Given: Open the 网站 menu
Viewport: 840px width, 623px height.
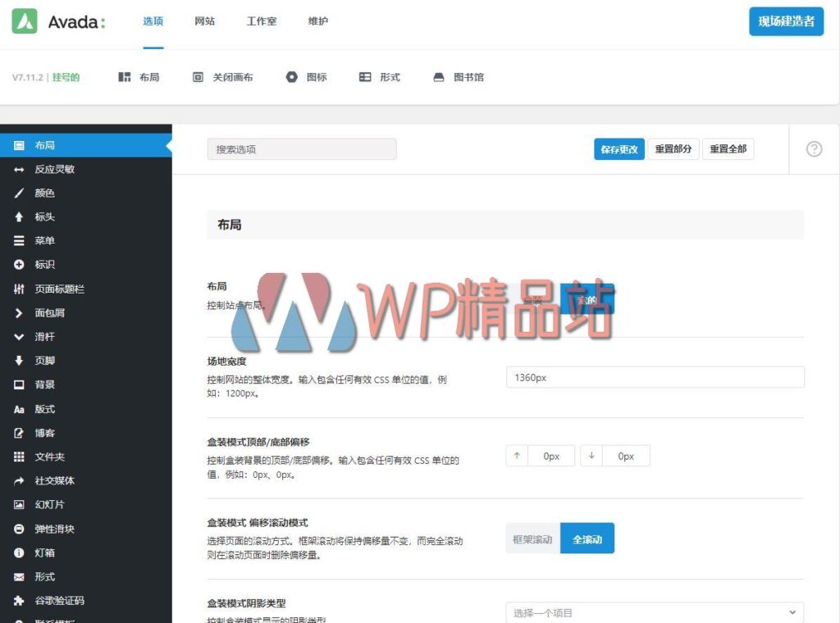Looking at the screenshot, I should click(x=204, y=21).
